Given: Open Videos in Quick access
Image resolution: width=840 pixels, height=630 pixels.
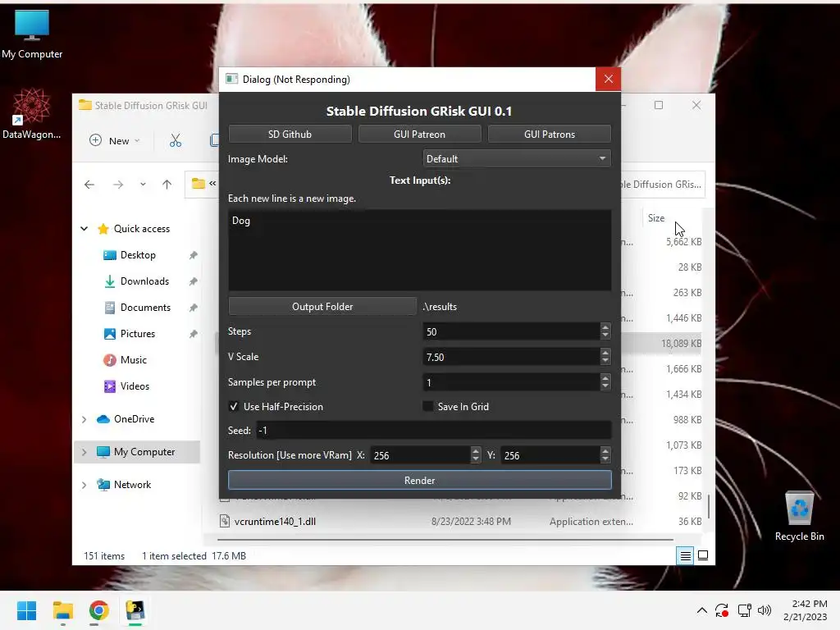Looking at the screenshot, I should pos(135,386).
